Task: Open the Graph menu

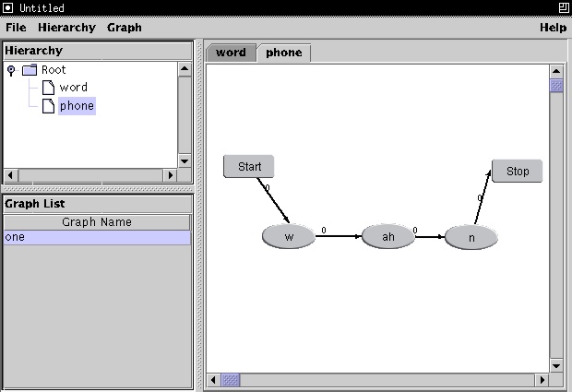Action: click(x=124, y=28)
